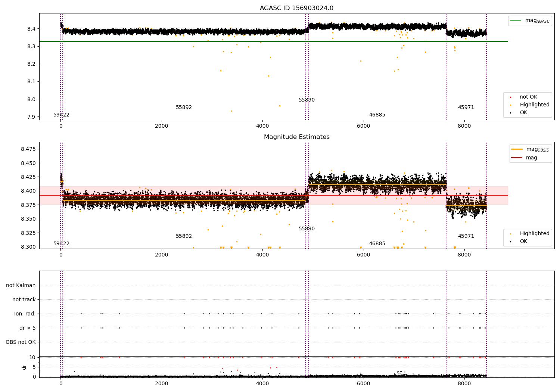
Task: Click the 5 tick on dr axis
Action: pyautogui.click(x=34, y=367)
